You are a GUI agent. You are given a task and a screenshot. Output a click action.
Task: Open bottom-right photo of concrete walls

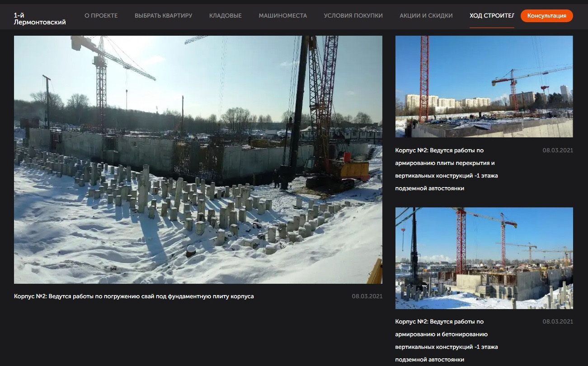(484, 258)
